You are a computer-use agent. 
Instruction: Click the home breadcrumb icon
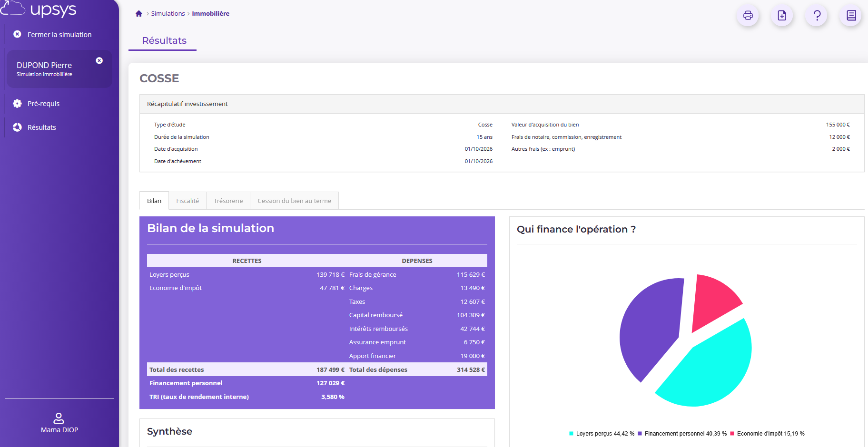(139, 14)
